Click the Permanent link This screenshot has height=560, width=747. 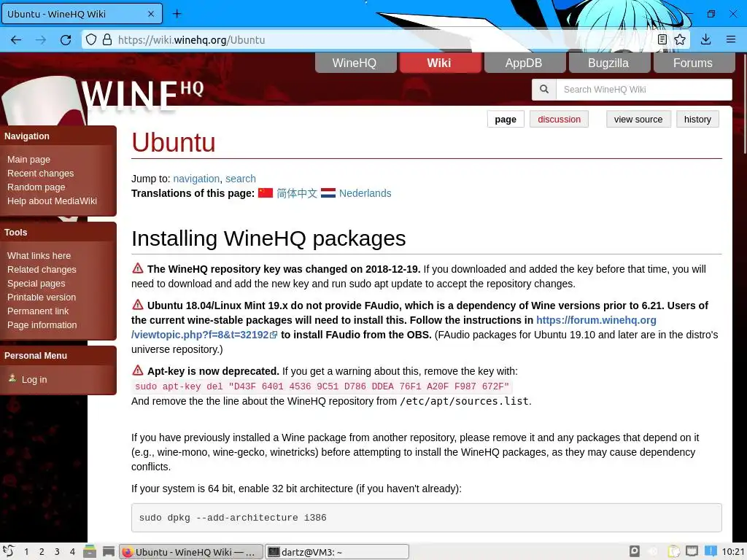pyautogui.click(x=38, y=311)
